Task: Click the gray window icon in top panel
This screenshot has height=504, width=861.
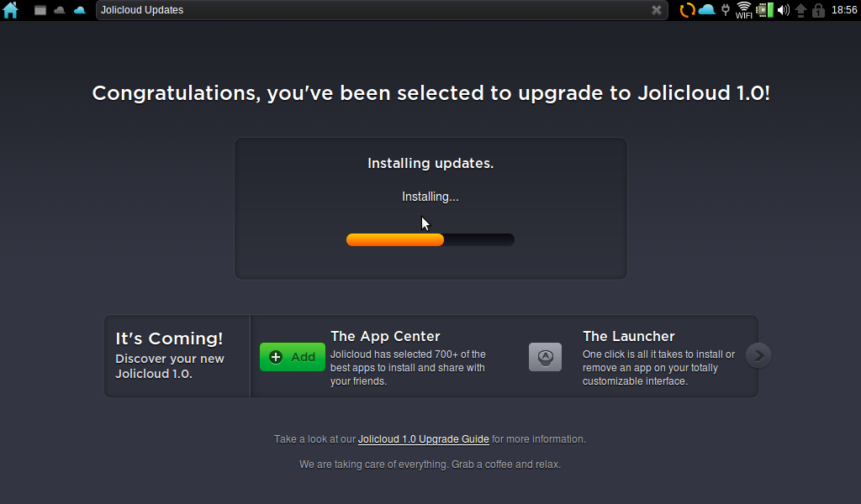Action: click(40, 10)
